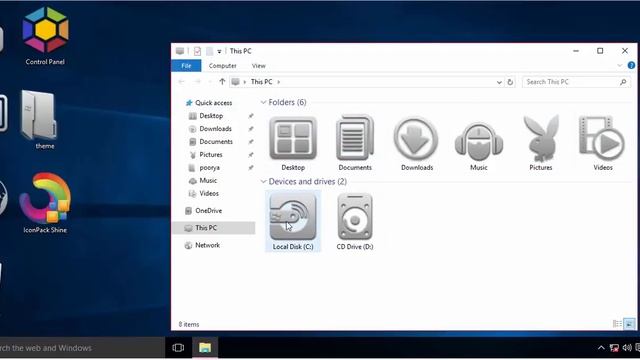Open the Control Panel desktop icon
640x360 pixels.
coord(45,36)
